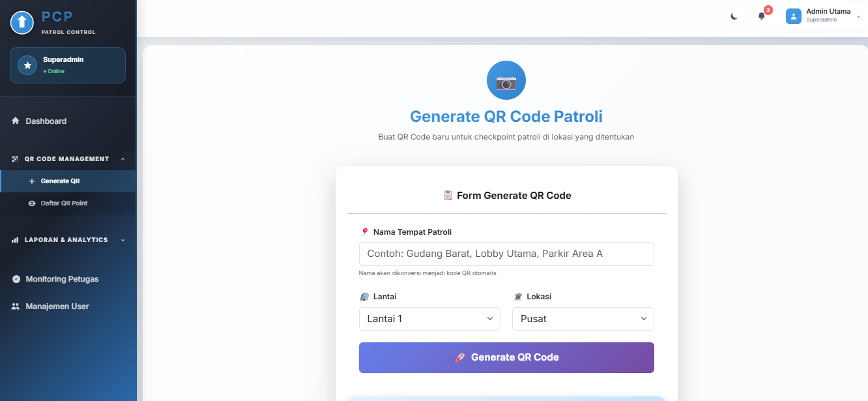Toggle dark mode moon icon
Screen dimensions: 868x401
click(734, 16)
